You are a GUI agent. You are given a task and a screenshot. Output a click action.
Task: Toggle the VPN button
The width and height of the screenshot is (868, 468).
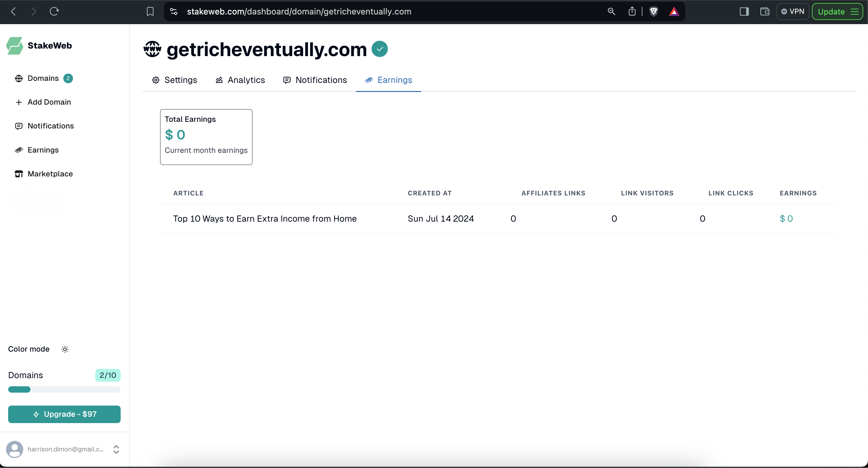[793, 11]
